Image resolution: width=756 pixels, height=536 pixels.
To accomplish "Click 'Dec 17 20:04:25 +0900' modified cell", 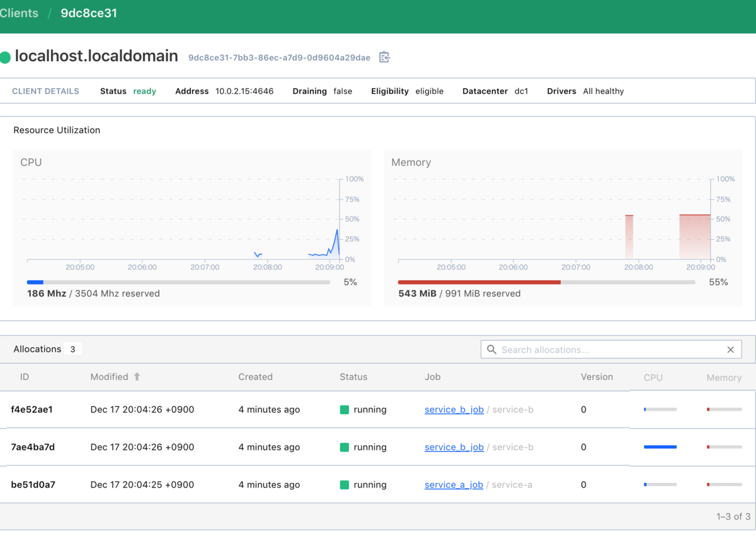I will [x=142, y=485].
